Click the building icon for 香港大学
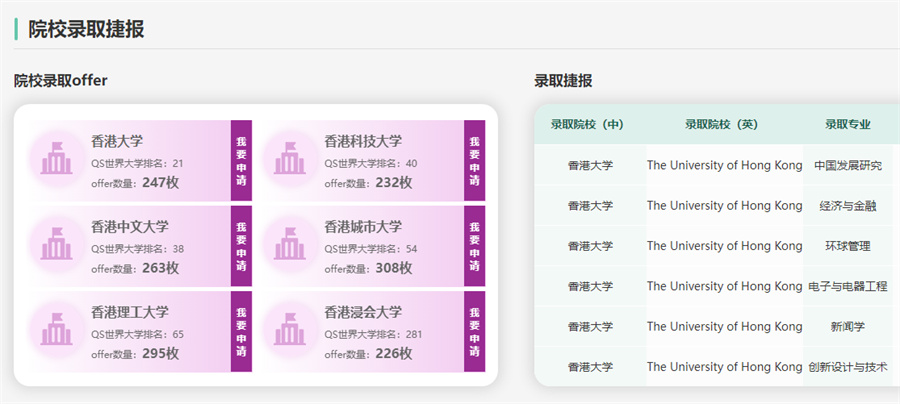 point(56,158)
